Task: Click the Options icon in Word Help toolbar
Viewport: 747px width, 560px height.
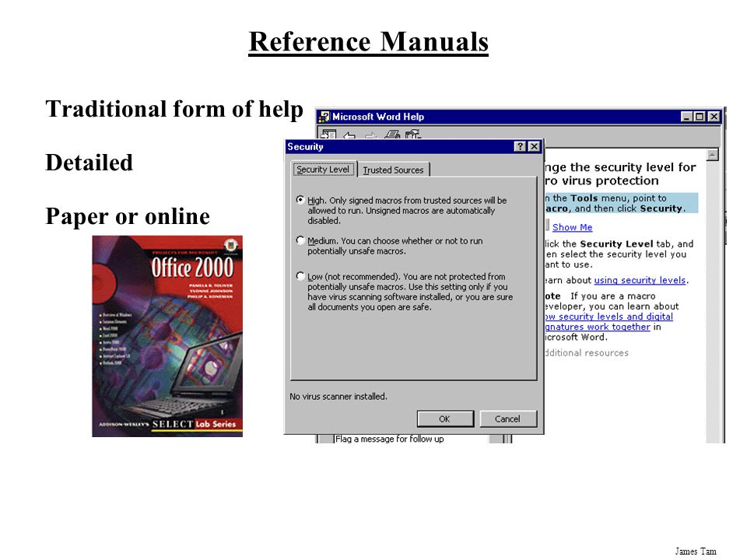Action: (x=412, y=135)
